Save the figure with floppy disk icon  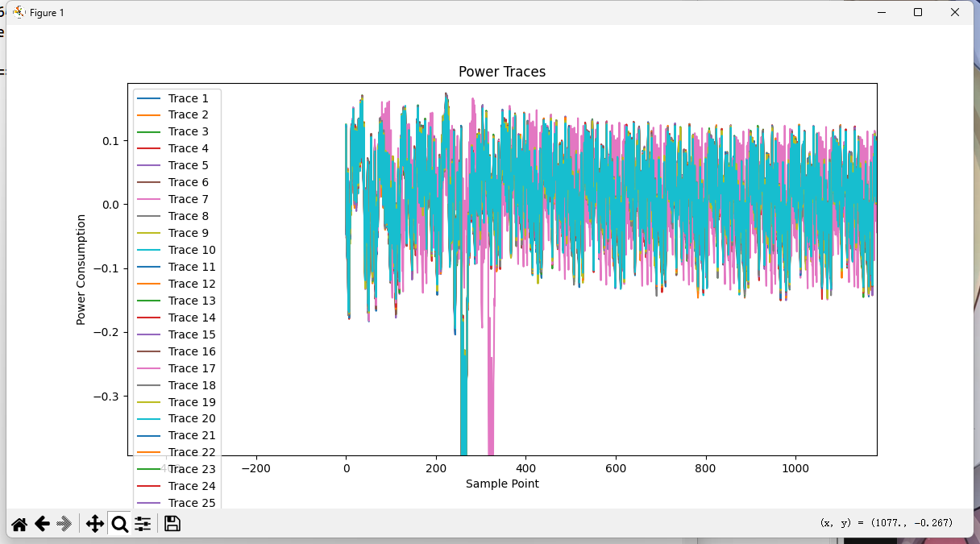[x=172, y=525]
